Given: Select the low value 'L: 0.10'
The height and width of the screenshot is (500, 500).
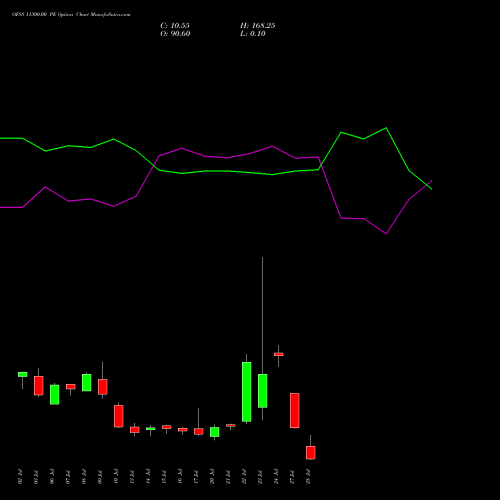Looking at the screenshot, I should pos(253,34).
